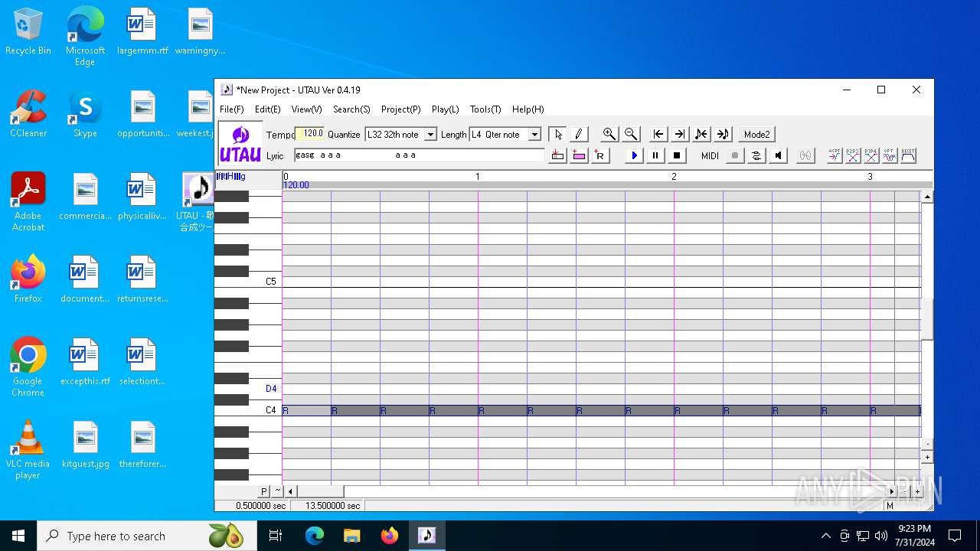Open the Project(P) menu

[x=401, y=109]
